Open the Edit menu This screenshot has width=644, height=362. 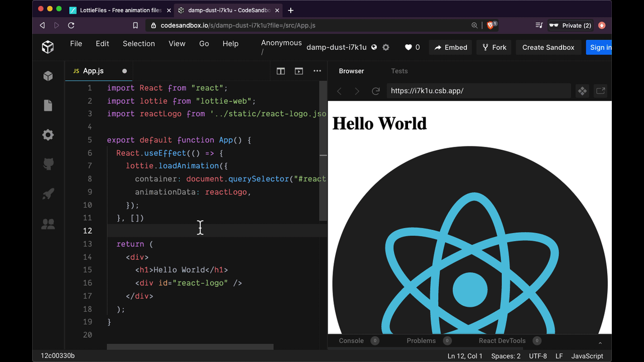tap(102, 44)
